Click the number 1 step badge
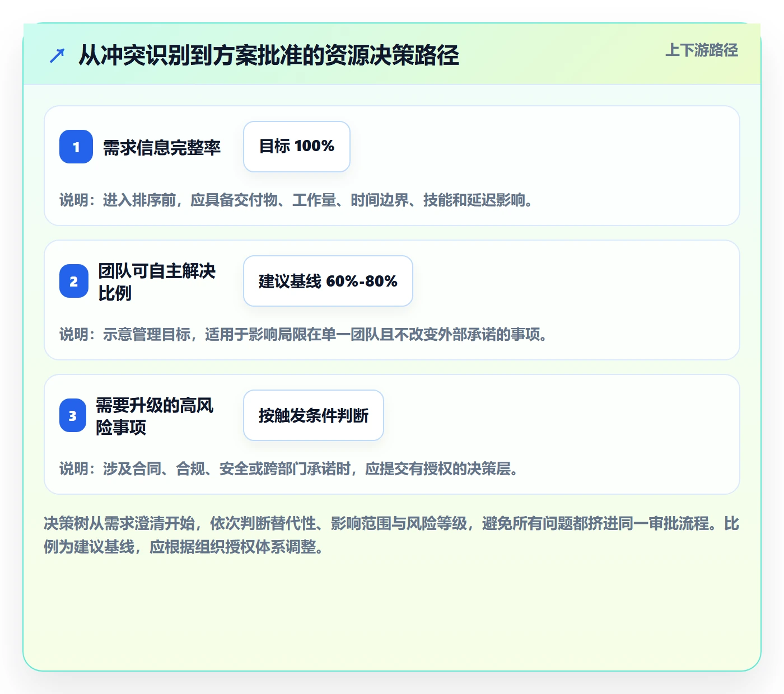Viewport: 784px width, 694px height. pyautogui.click(x=76, y=147)
